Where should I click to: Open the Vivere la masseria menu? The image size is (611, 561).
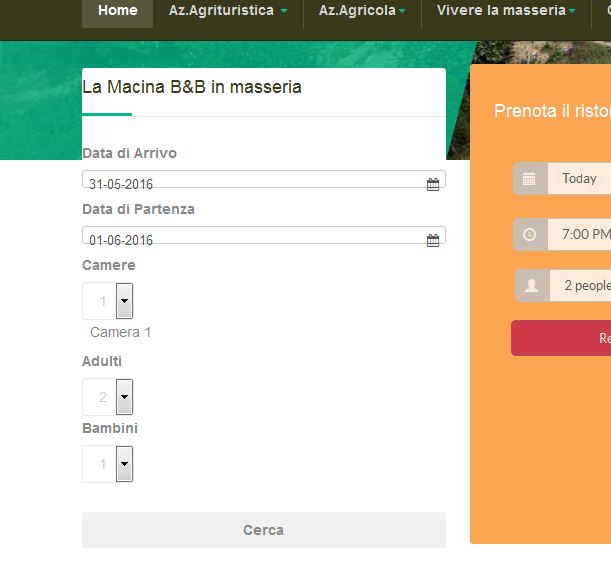(x=506, y=11)
